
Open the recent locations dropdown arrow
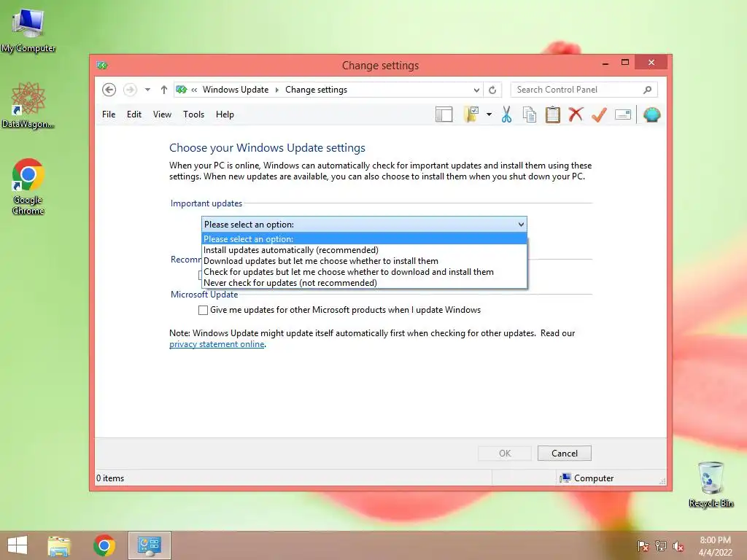click(x=147, y=90)
